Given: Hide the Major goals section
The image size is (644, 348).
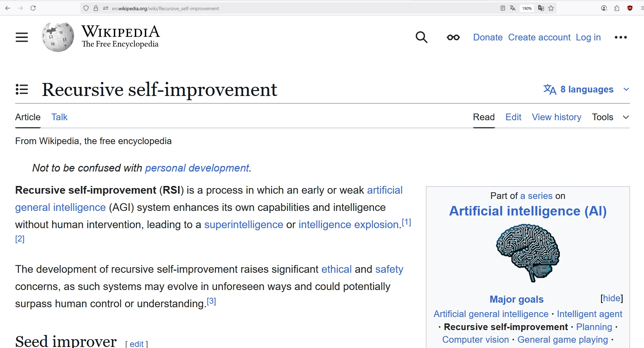Looking at the screenshot, I should click(611, 298).
